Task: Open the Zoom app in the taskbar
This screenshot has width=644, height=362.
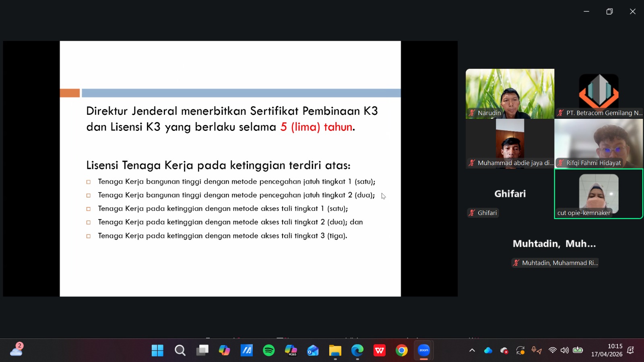Action: coord(423,350)
